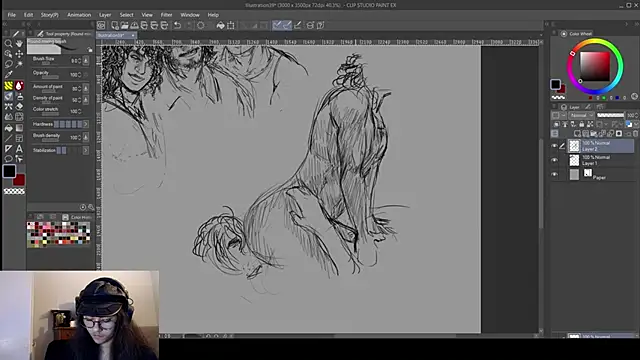The image size is (640, 360).
Task: Select the Figure line tool
Action: point(8,138)
